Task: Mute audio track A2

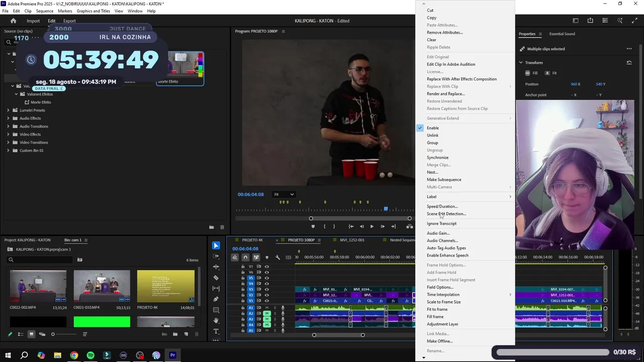Action: 267,313
